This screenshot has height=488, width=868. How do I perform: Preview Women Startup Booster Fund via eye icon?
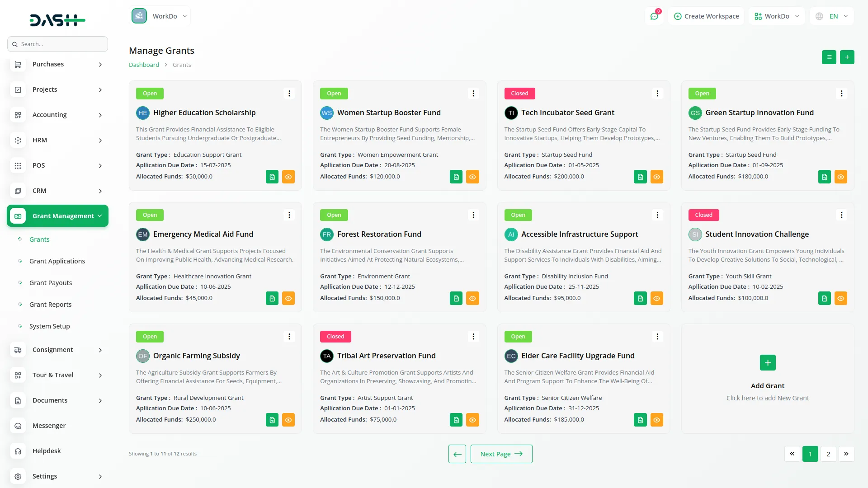472,177
